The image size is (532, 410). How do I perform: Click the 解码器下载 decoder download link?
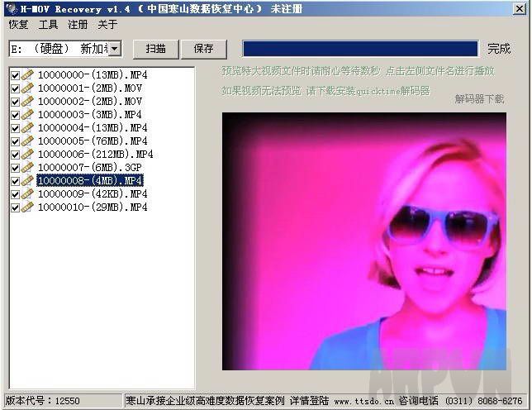[x=479, y=99]
